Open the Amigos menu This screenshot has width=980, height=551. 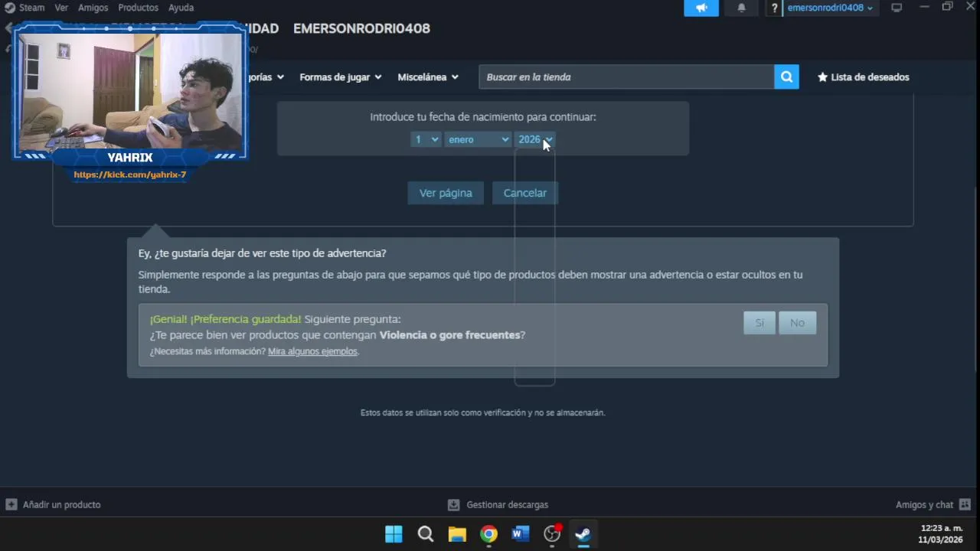click(93, 8)
